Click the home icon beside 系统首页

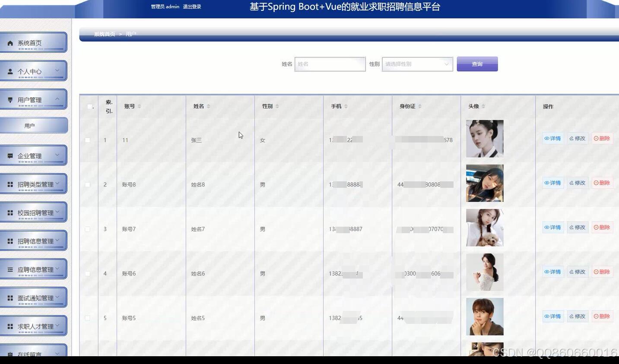10,43
